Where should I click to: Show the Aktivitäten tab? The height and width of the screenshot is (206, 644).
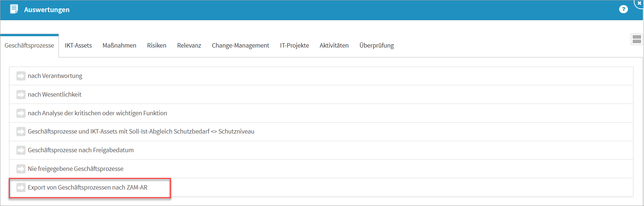coord(334,46)
